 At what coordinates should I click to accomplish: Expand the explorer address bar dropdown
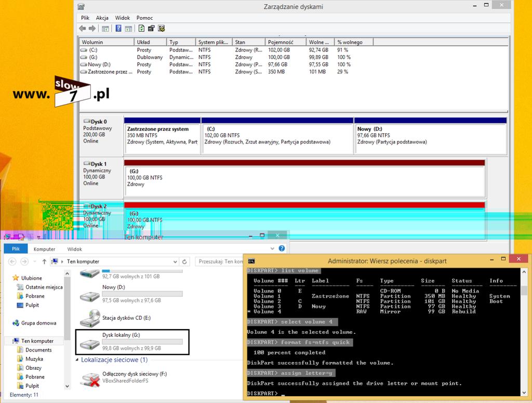point(175,262)
